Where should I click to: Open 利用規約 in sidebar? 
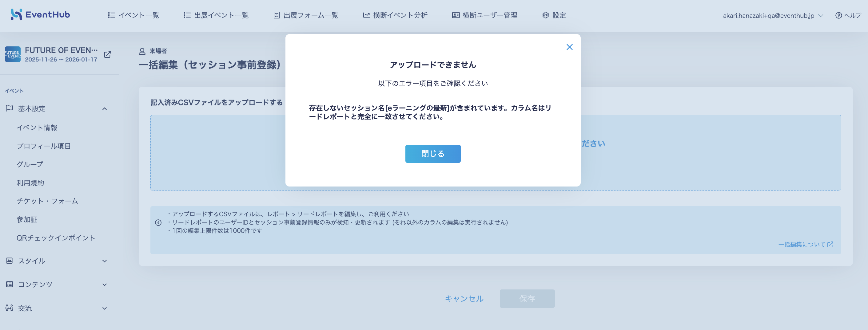30,183
